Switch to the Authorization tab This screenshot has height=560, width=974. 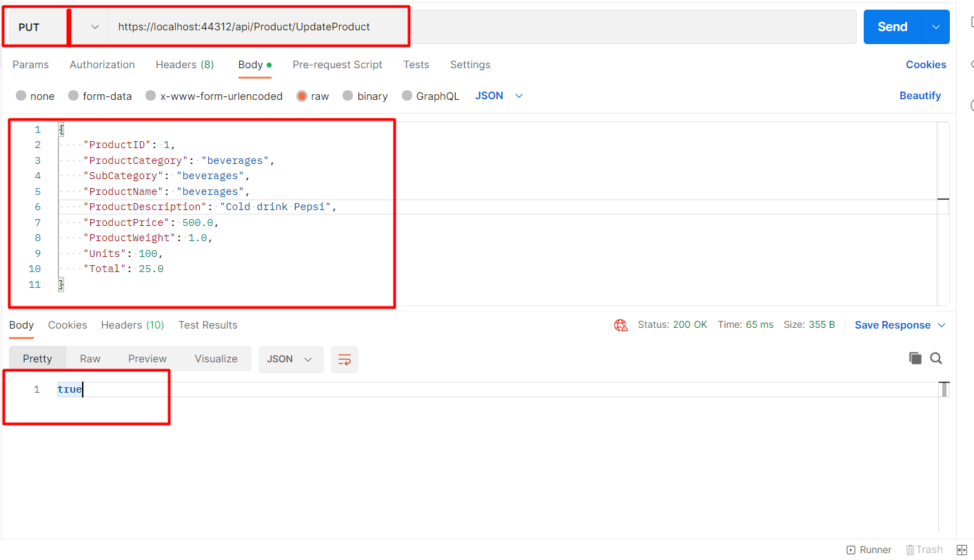tap(102, 65)
